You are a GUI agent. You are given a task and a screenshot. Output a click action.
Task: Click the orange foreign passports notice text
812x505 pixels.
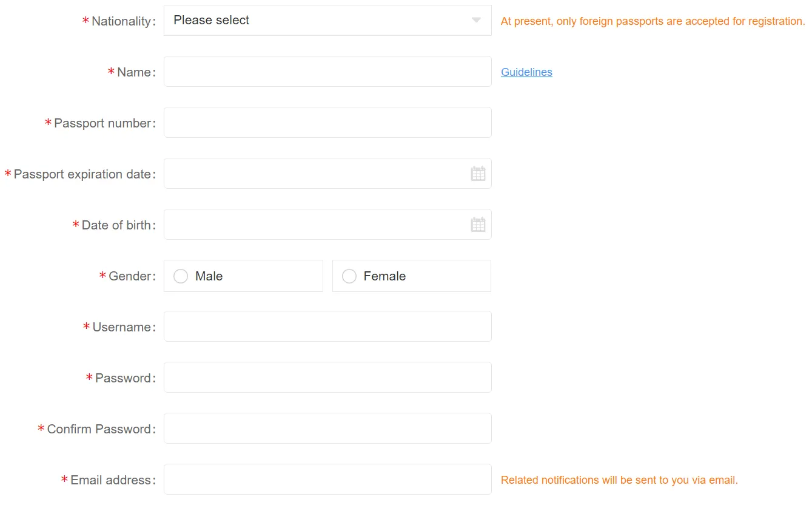click(653, 21)
